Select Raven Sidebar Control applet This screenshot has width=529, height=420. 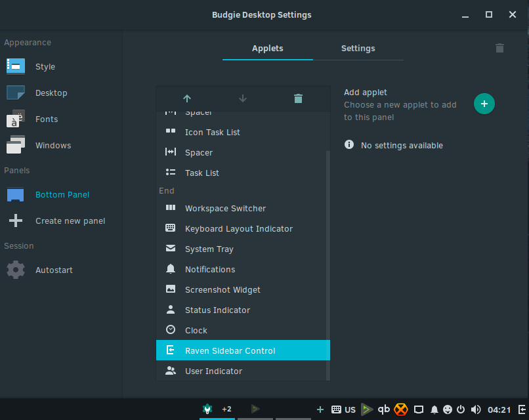(243, 350)
